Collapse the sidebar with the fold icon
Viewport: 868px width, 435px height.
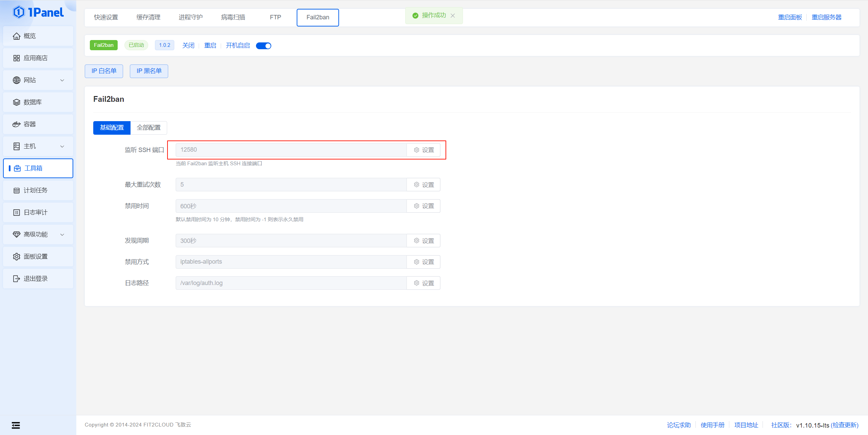pos(16,425)
